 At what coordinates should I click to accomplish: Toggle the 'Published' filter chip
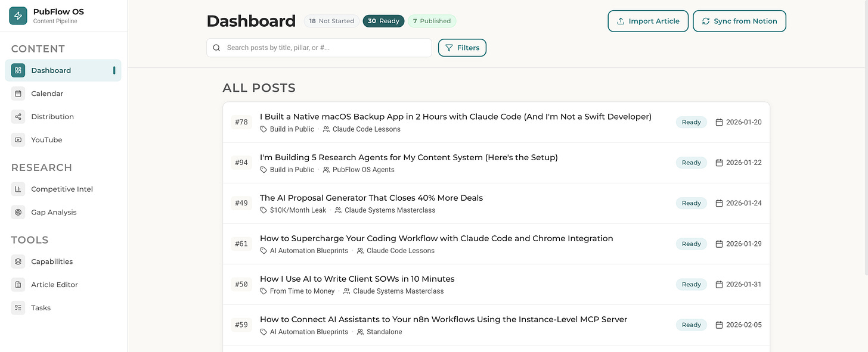(x=432, y=20)
